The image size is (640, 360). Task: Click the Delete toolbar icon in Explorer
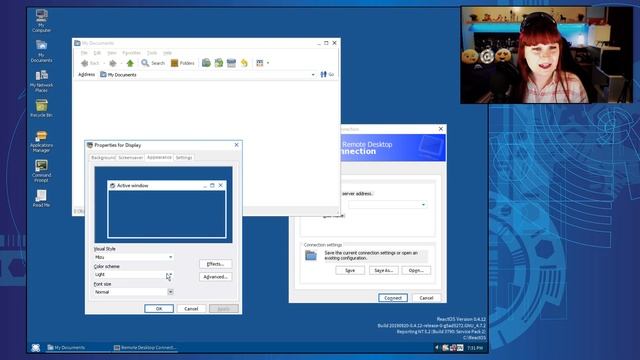[231, 63]
